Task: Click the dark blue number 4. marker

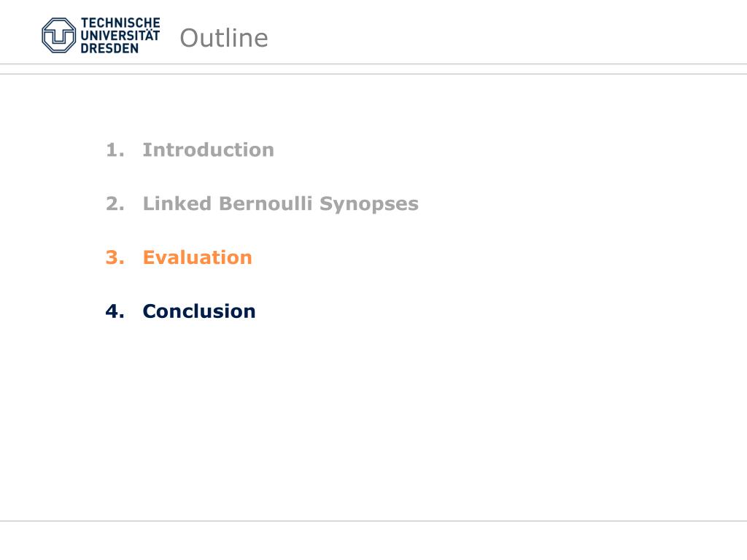Action: click(x=115, y=311)
